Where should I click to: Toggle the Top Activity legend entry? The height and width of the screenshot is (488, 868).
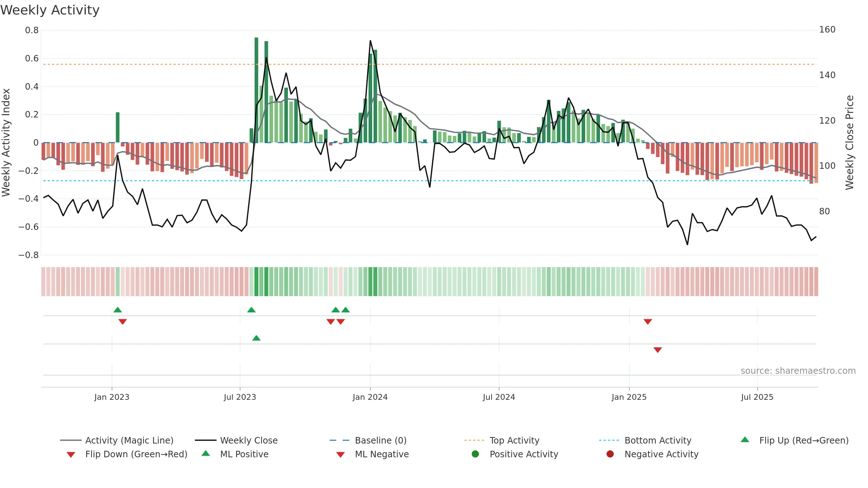(502, 440)
